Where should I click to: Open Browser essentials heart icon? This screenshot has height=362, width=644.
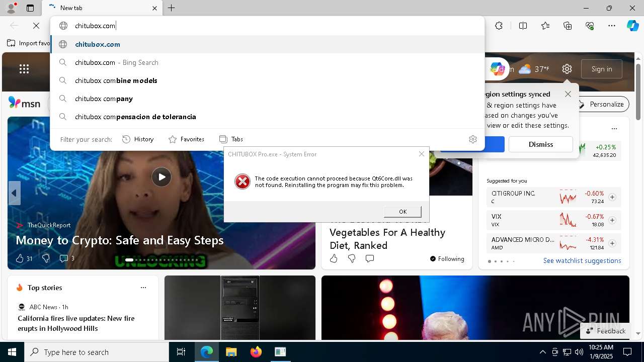[x=590, y=26]
